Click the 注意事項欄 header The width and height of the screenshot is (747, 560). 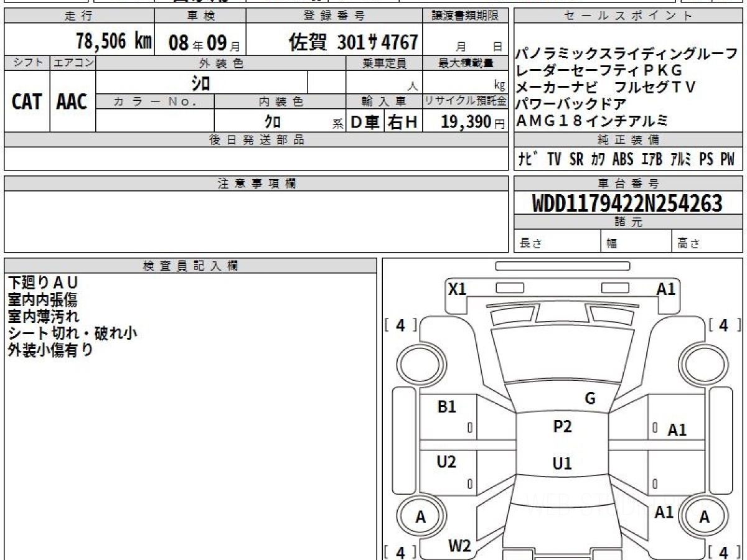(256, 184)
